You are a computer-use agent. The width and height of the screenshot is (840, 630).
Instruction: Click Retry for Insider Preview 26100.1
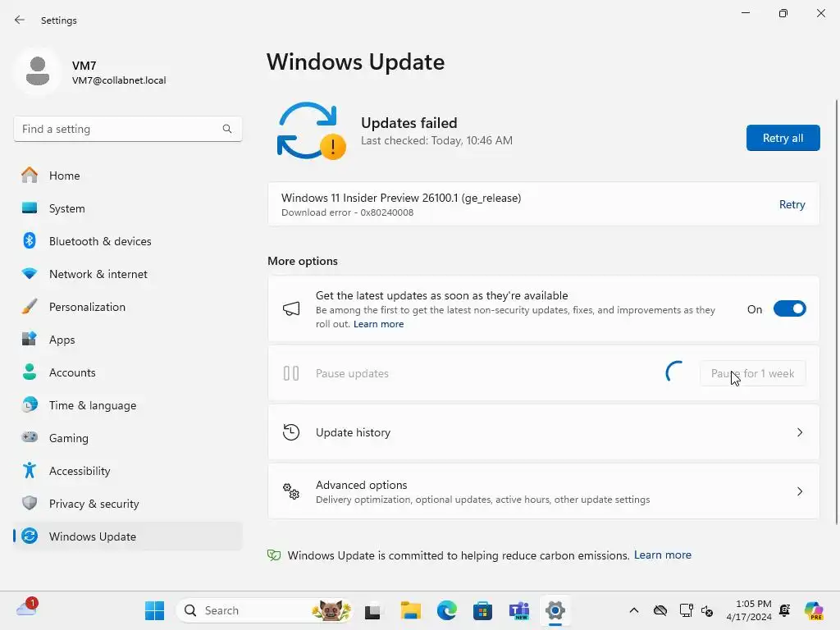point(792,204)
